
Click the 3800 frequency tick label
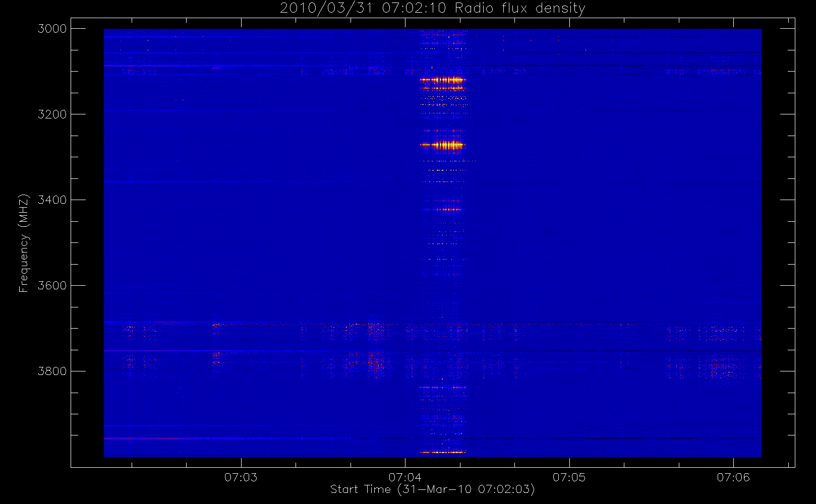click(x=52, y=371)
